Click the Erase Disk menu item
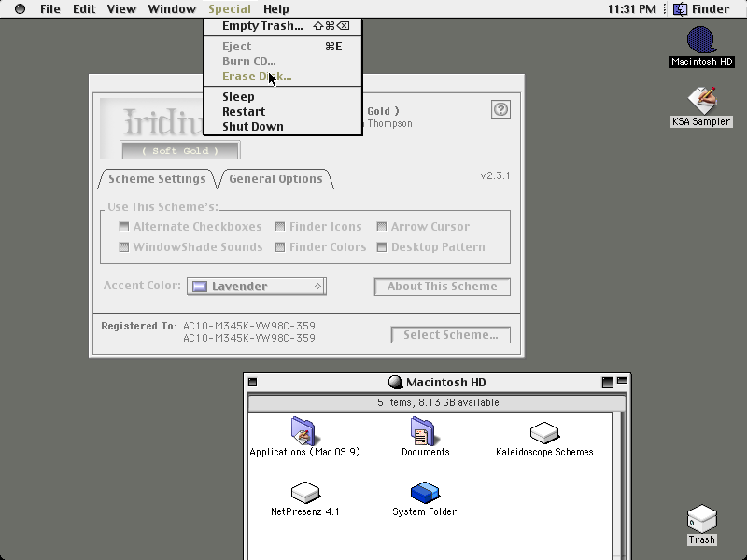Image resolution: width=747 pixels, height=560 pixels. click(283, 77)
